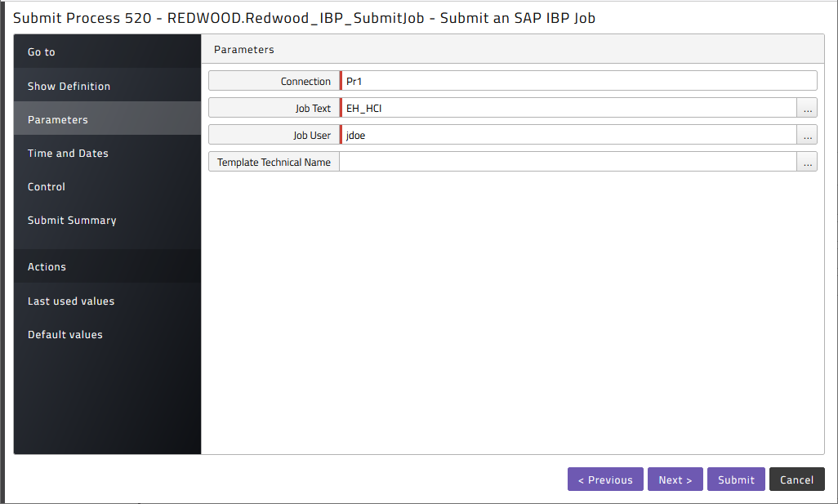Open the Submit Summary section
Viewport: 838px width, 504px height.
(x=108, y=221)
